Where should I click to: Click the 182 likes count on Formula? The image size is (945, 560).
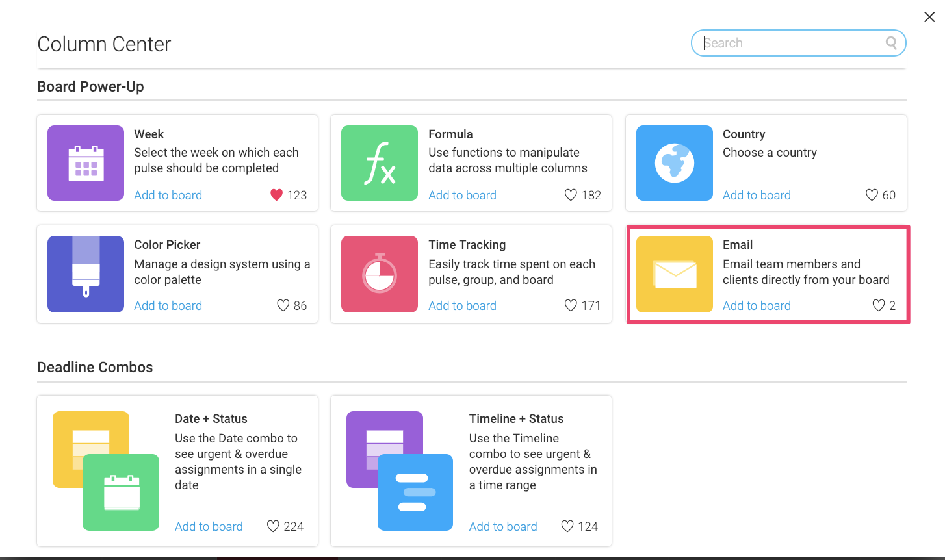tap(591, 195)
